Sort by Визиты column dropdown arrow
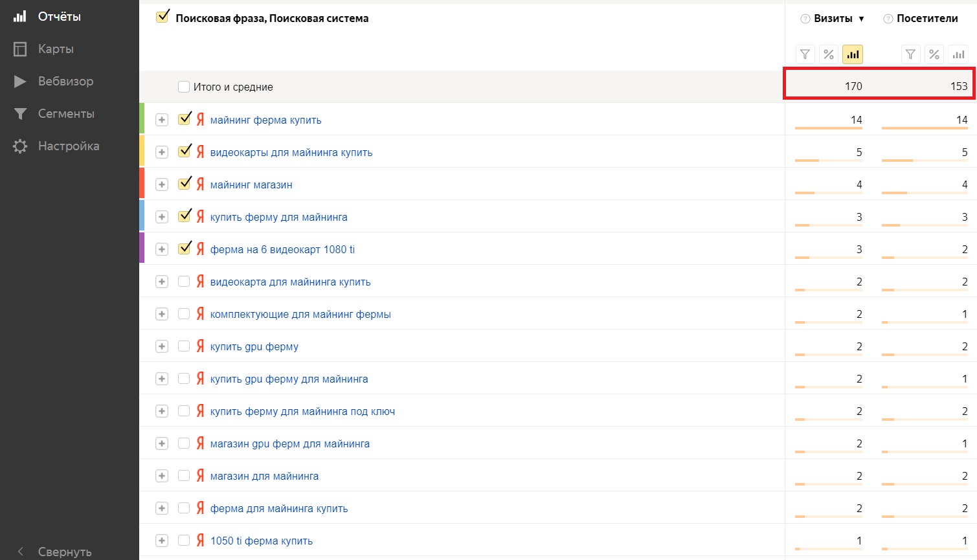Screen dimensions: 977x560 click(861, 19)
